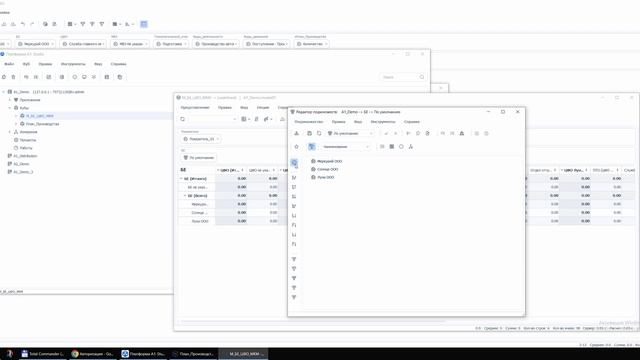Click the first icon in subset editor toolbar
Viewport: 640px width, 360px height.
coord(297,133)
